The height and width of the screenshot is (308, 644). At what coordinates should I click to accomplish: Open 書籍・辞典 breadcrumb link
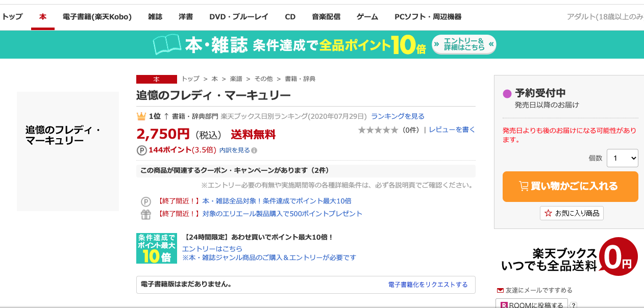tap(300, 79)
